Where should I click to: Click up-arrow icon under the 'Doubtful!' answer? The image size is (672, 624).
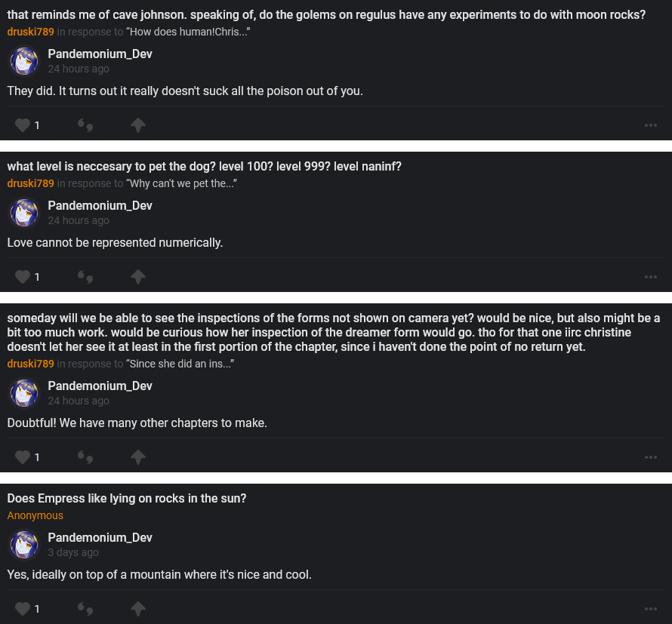click(x=137, y=457)
